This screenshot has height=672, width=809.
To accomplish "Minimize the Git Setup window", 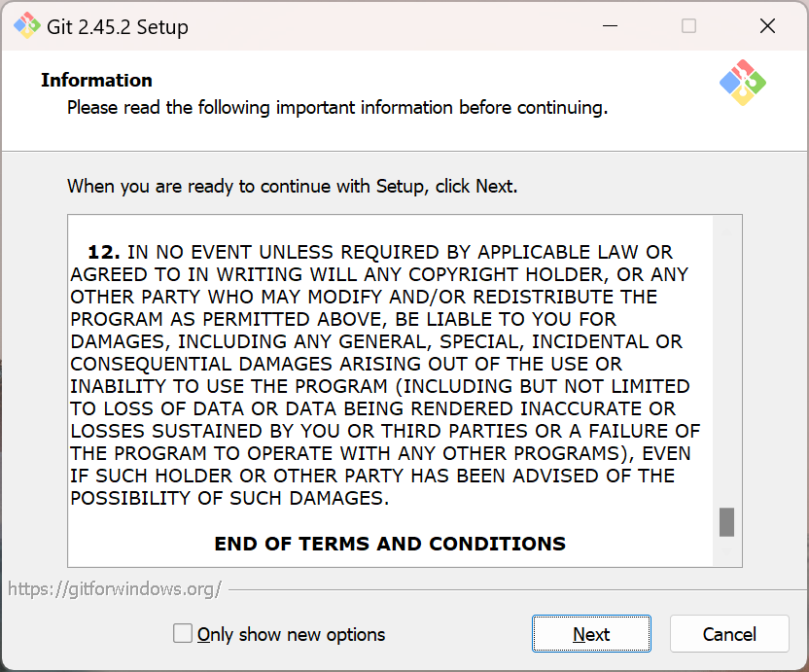I will (x=611, y=26).
